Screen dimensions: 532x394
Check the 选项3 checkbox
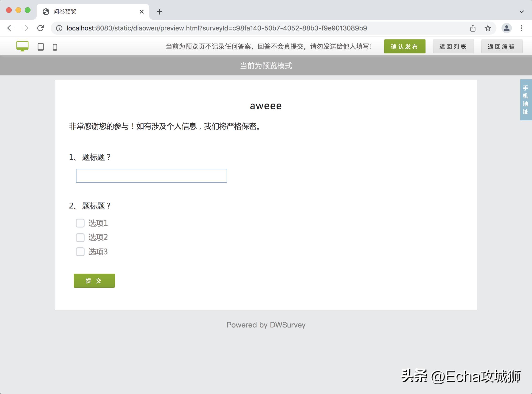click(80, 252)
